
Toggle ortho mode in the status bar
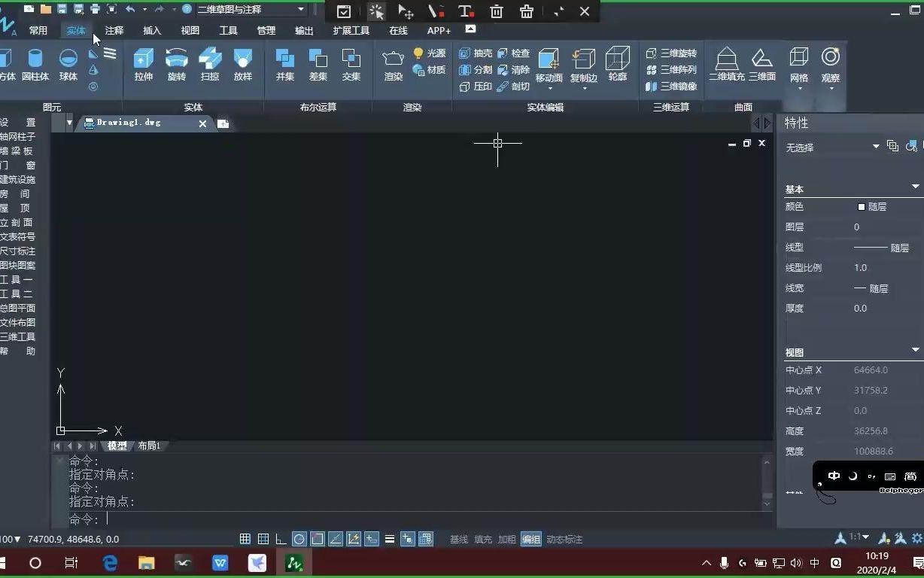click(281, 539)
